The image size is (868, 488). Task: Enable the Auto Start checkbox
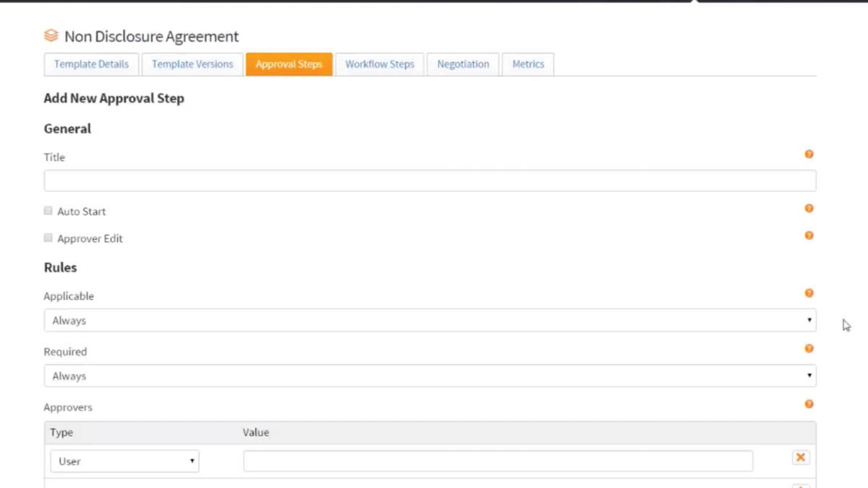click(x=48, y=210)
